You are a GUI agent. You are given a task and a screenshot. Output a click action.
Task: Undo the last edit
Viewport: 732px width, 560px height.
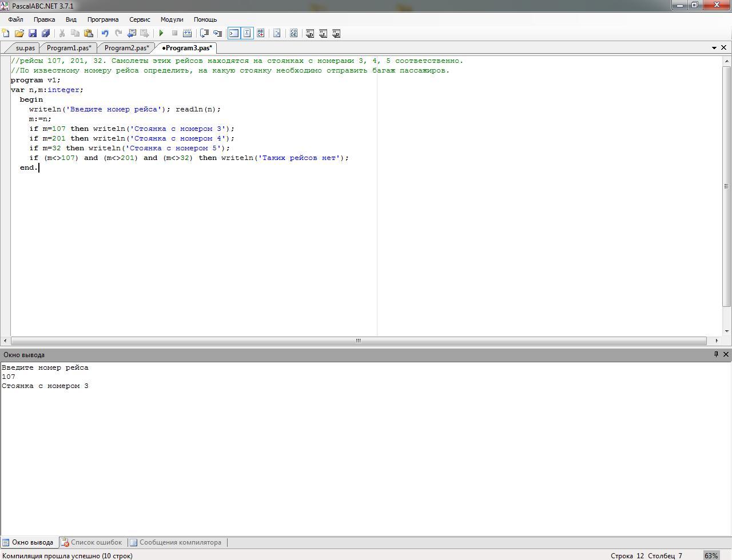coord(105,34)
